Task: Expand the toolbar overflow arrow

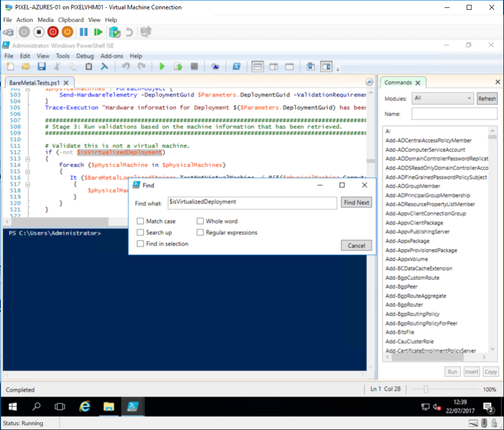Action: (x=338, y=69)
